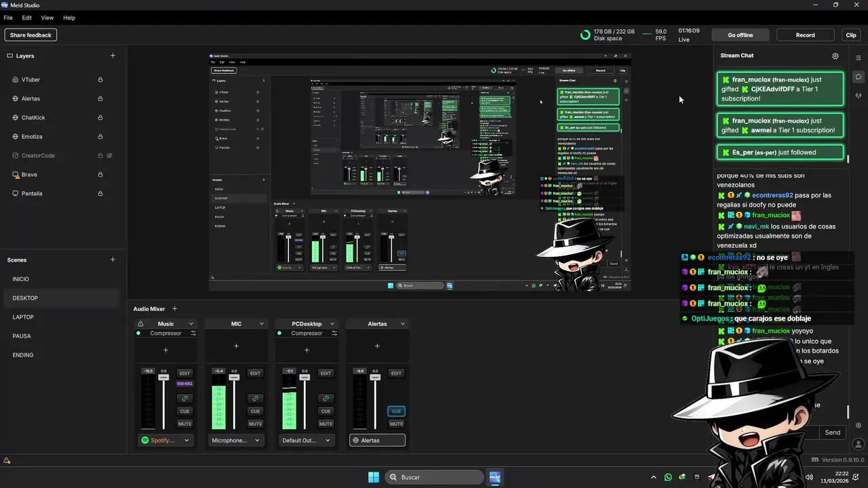This screenshot has height=488, width=868.
Task: Open the broadcast signal sidebar icon
Action: (x=859, y=96)
